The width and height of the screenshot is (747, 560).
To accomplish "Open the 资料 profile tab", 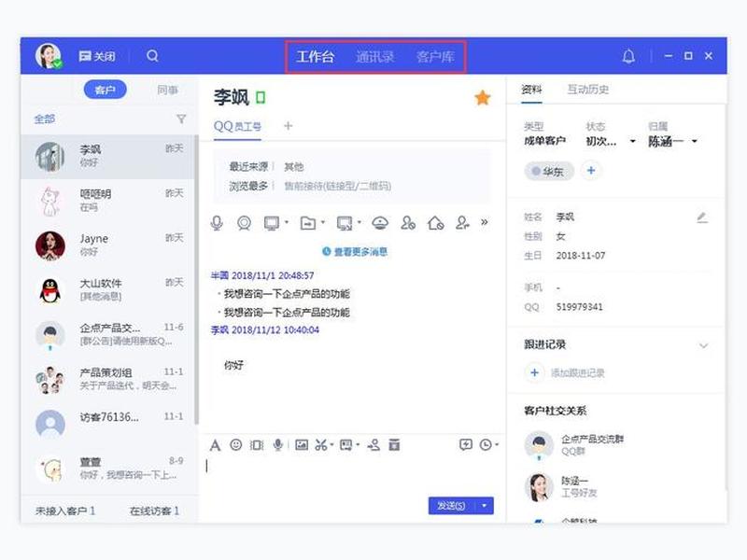I will 531,90.
